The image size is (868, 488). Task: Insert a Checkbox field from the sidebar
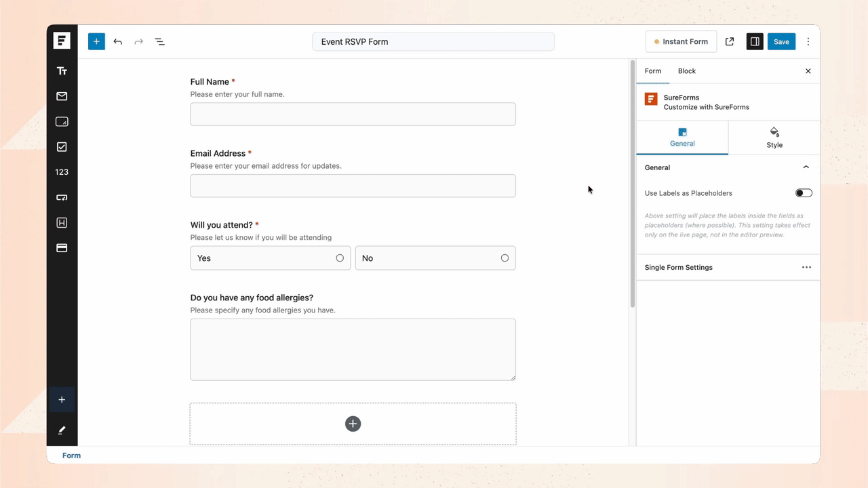[x=62, y=147]
